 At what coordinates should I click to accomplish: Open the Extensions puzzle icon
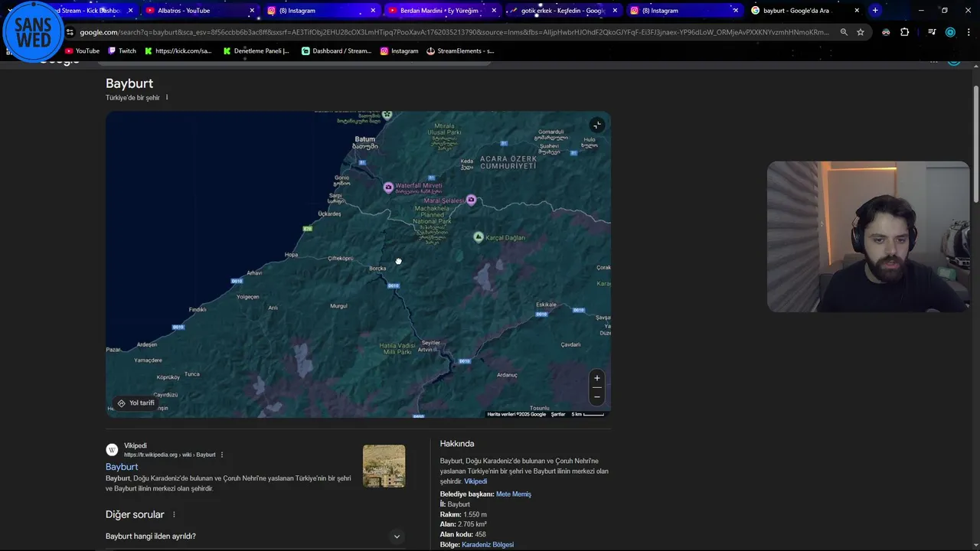coord(904,32)
